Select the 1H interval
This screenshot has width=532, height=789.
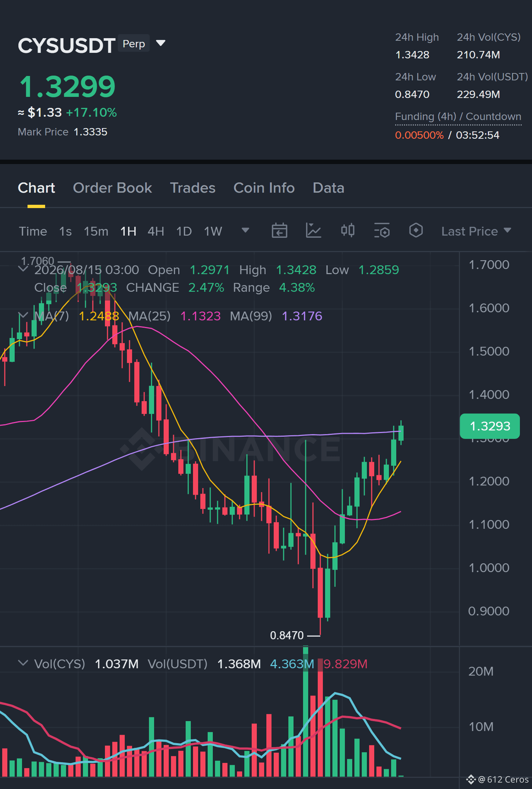pyautogui.click(x=128, y=231)
